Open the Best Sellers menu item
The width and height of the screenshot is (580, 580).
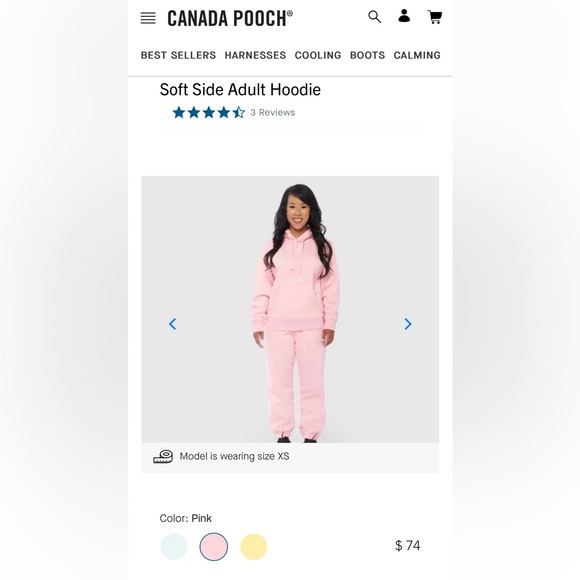(x=178, y=55)
